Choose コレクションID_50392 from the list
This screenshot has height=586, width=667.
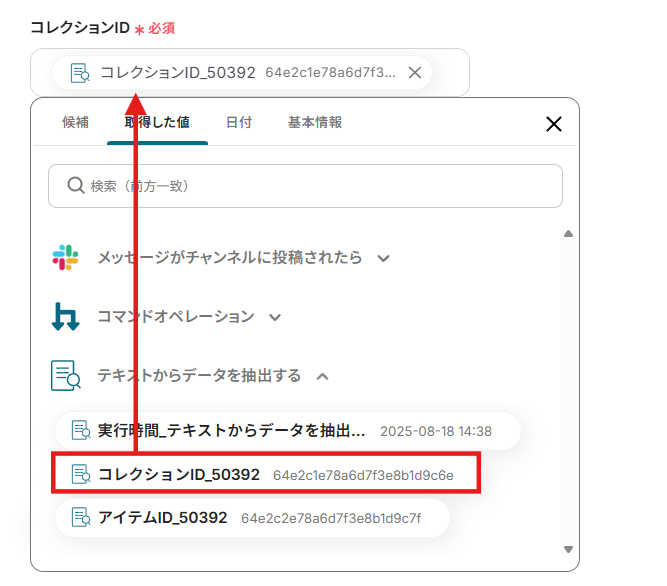click(266, 475)
